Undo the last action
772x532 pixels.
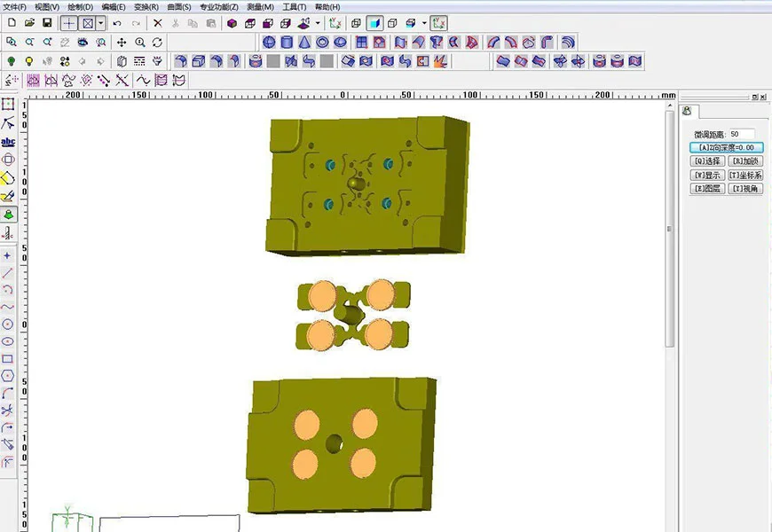(x=117, y=23)
